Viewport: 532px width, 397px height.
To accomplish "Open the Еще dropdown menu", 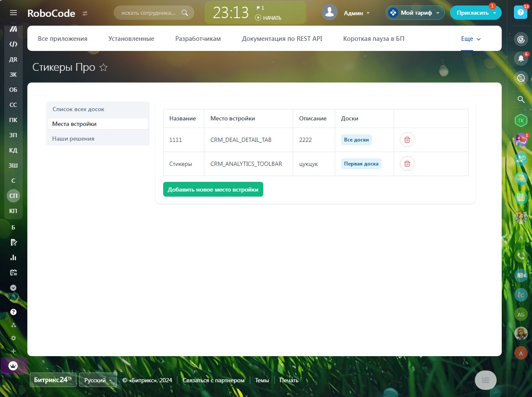I will click(471, 39).
